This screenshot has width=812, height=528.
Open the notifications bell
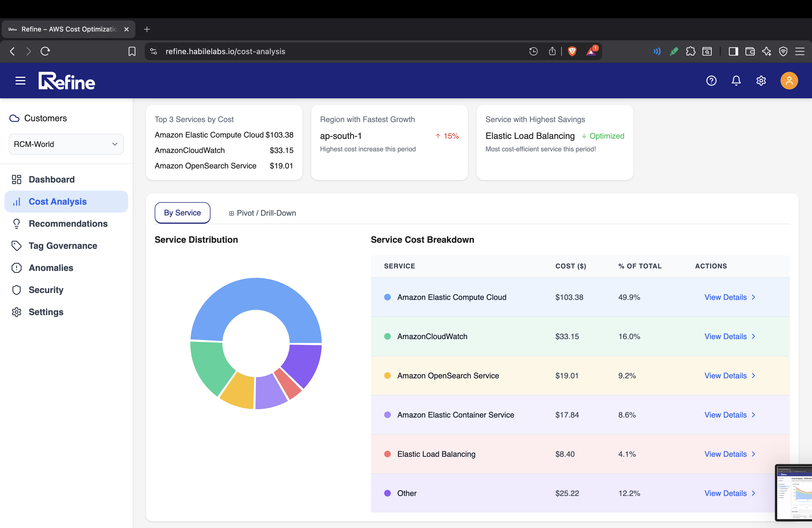point(736,81)
